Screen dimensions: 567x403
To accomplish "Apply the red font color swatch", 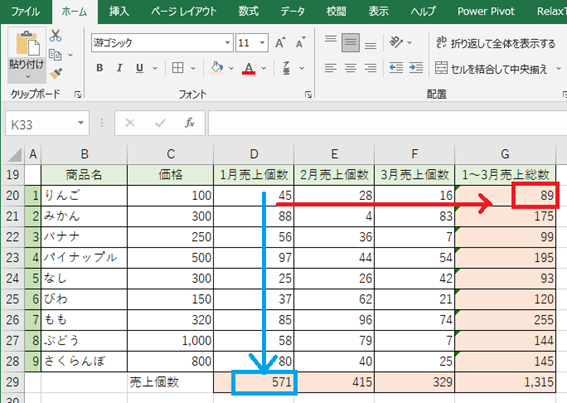I will point(249,68).
